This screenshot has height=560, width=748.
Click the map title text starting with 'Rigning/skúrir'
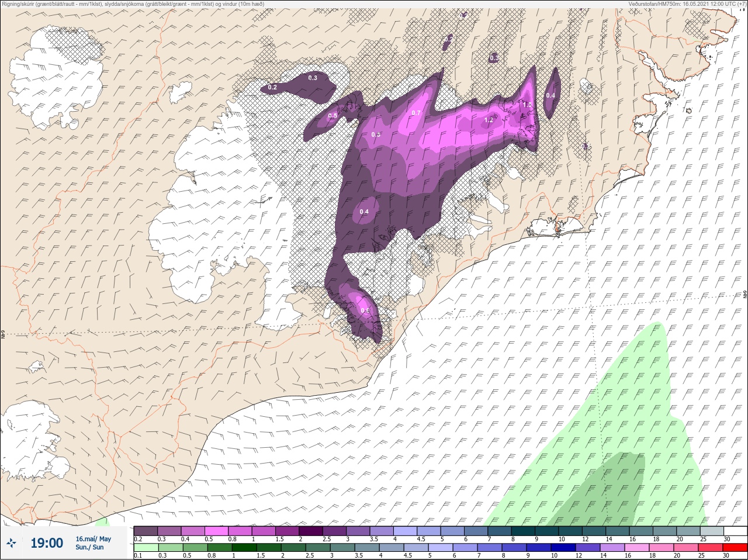pos(133,4)
